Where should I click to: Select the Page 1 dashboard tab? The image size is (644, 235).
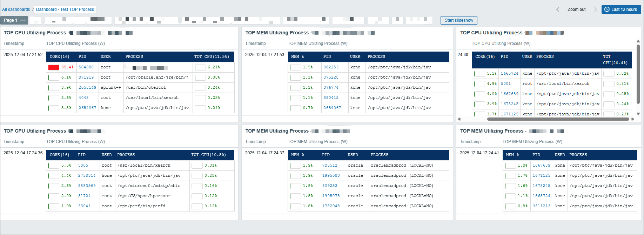(x=11, y=20)
